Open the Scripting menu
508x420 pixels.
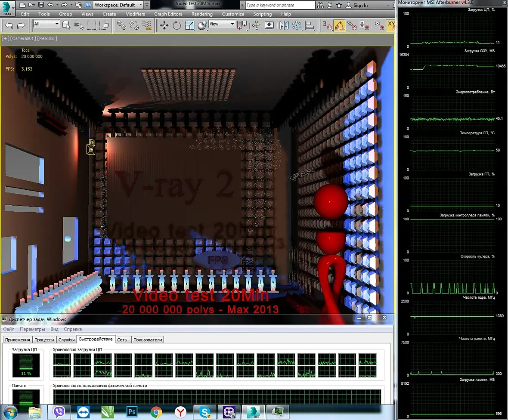point(263,14)
